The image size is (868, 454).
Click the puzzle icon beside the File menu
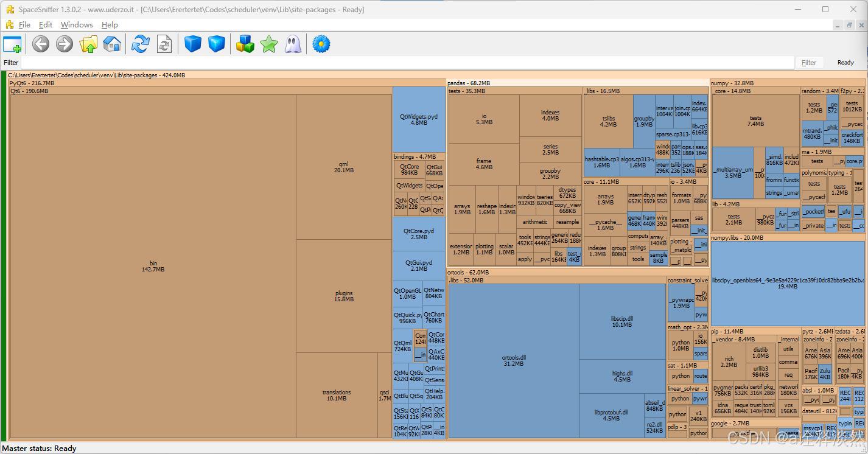coord(10,25)
